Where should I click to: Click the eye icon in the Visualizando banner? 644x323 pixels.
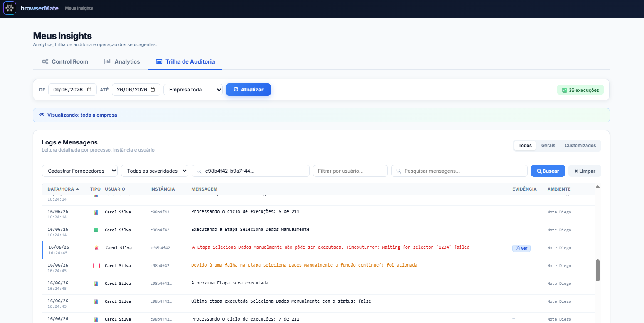[x=42, y=115]
